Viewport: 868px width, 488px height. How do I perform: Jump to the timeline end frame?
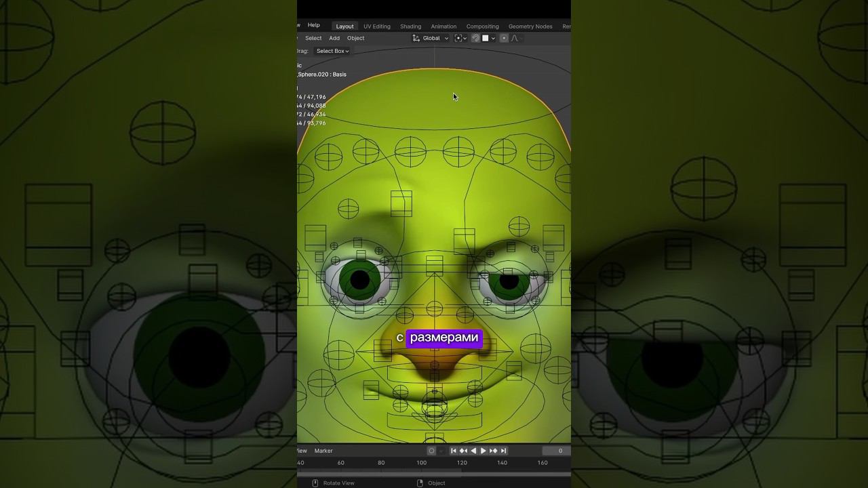pyautogui.click(x=503, y=451)
